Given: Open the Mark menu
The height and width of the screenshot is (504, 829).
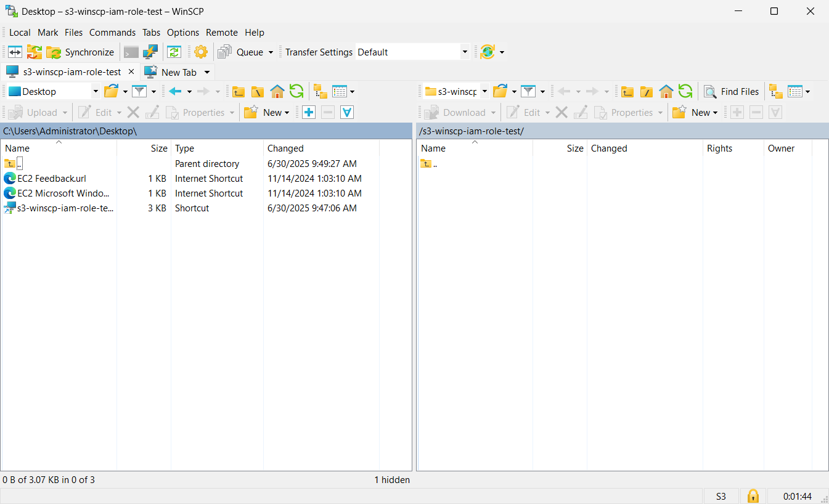Looking at the screenshot, I should click(48, 33).
